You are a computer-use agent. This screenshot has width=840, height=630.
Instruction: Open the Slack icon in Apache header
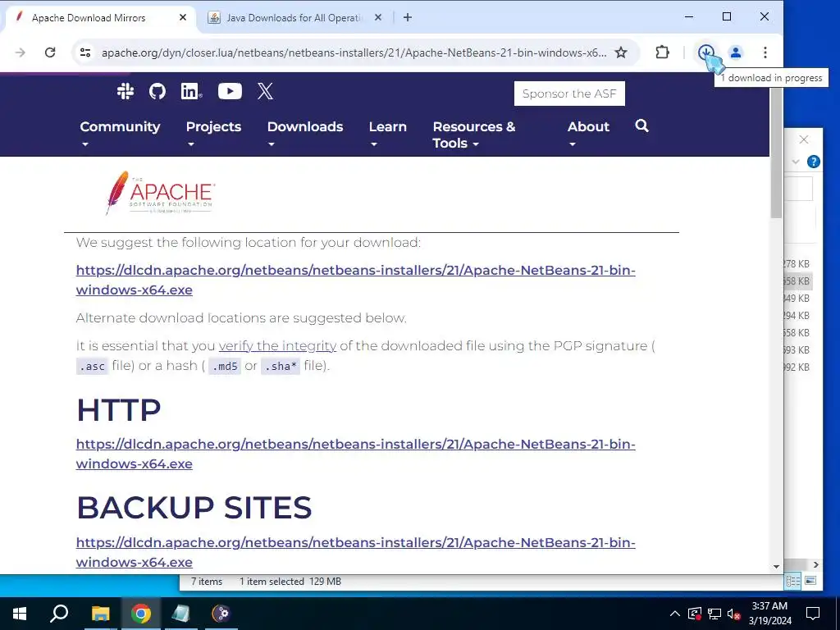coord(126,92)
